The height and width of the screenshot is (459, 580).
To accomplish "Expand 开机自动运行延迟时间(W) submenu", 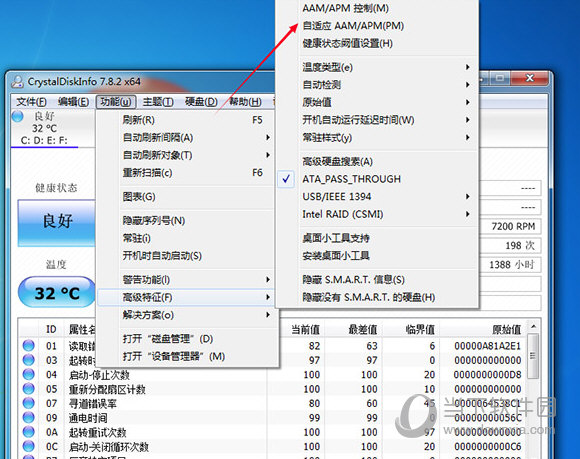I will 377,120.
